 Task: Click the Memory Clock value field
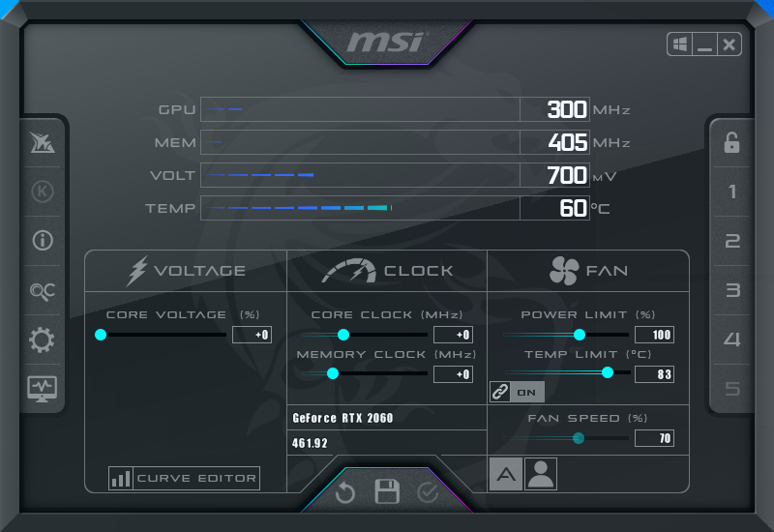453,374
